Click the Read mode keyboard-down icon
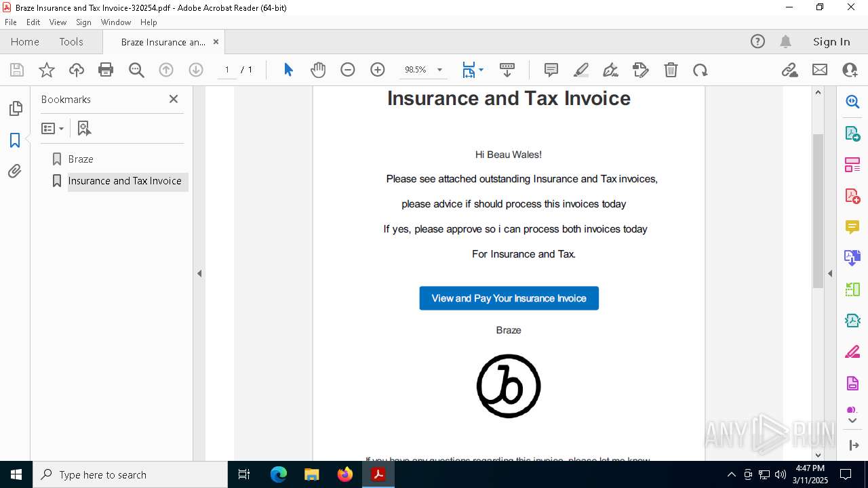 [507, 70]
